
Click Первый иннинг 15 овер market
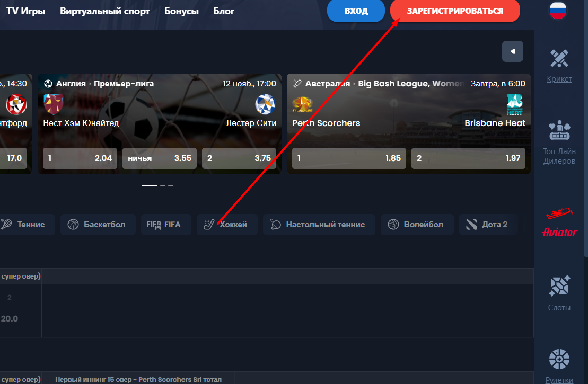[138, 380]
